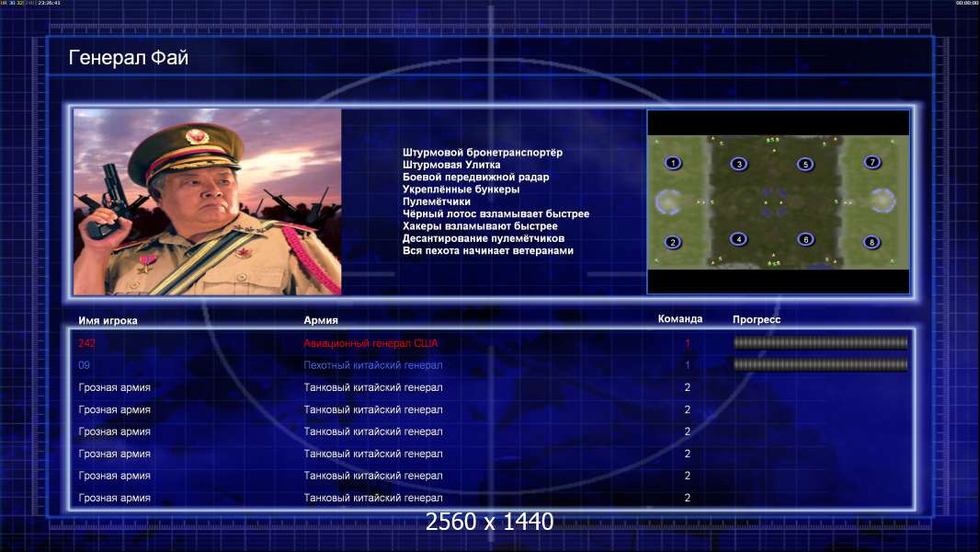Select start position 7 on the map
This screenshot has width=980, height=552.
872,163
